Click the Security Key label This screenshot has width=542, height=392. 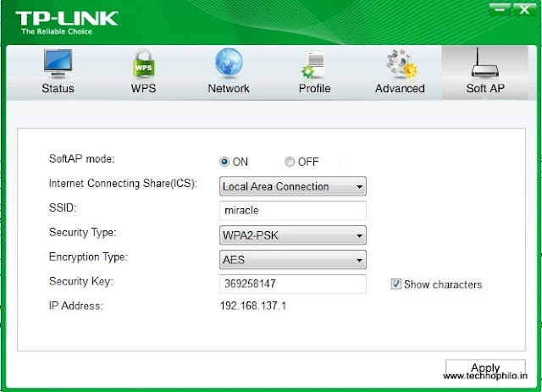pos(81,281)
